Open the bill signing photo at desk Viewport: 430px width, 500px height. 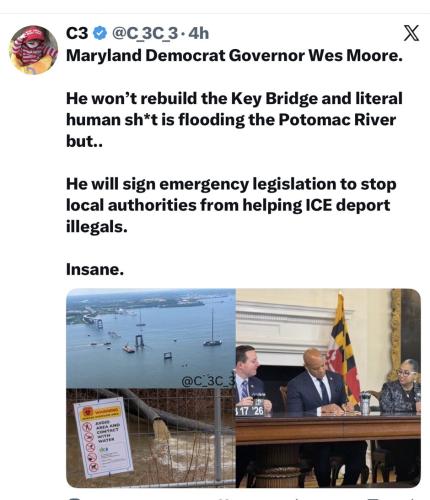point(328,388)
